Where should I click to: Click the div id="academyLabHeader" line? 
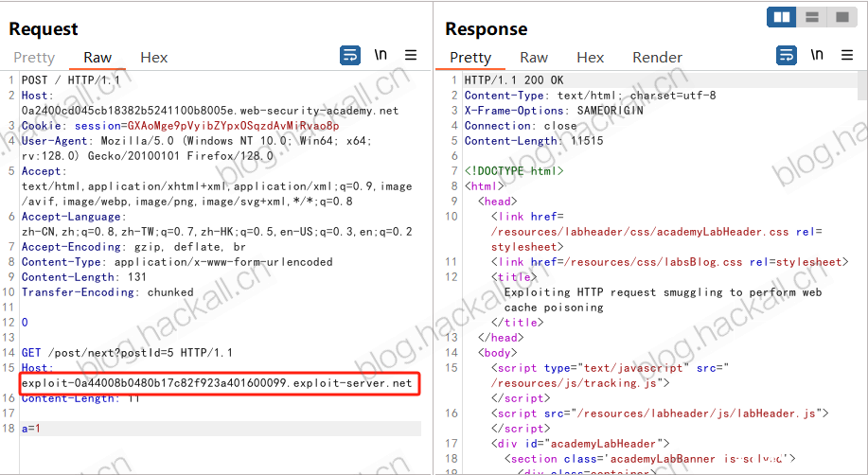coord(580,444)
